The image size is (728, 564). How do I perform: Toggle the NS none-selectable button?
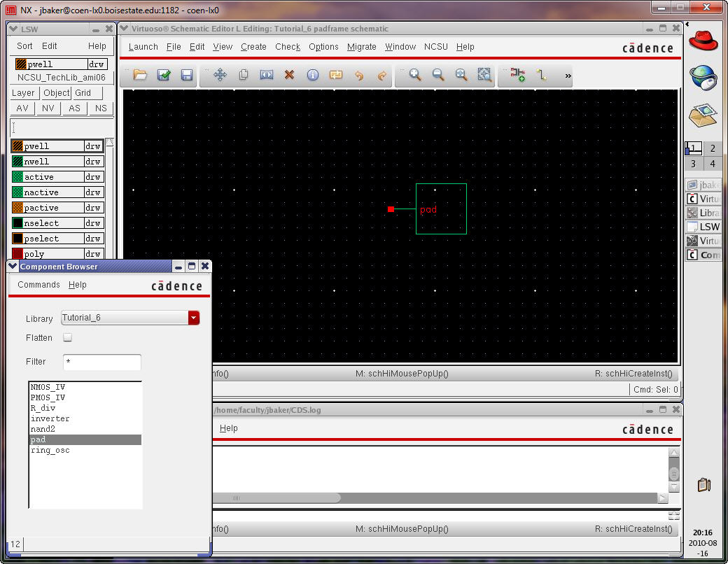101,108
